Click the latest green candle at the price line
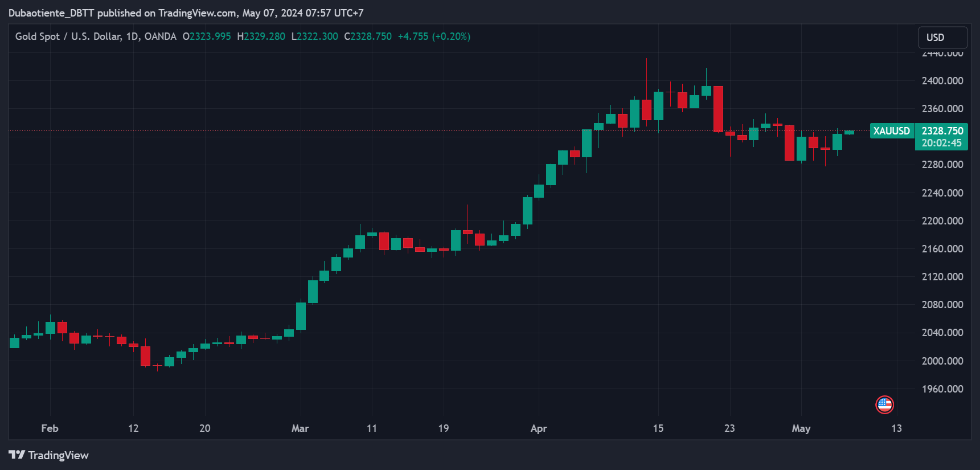The image size is (980, 470). tap(849, 132)
